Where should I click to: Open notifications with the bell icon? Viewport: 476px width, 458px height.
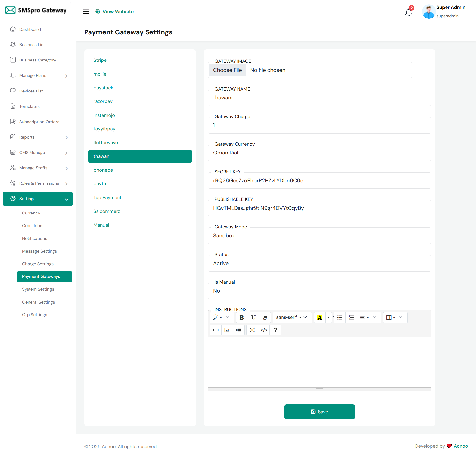[x=409, y=12]
